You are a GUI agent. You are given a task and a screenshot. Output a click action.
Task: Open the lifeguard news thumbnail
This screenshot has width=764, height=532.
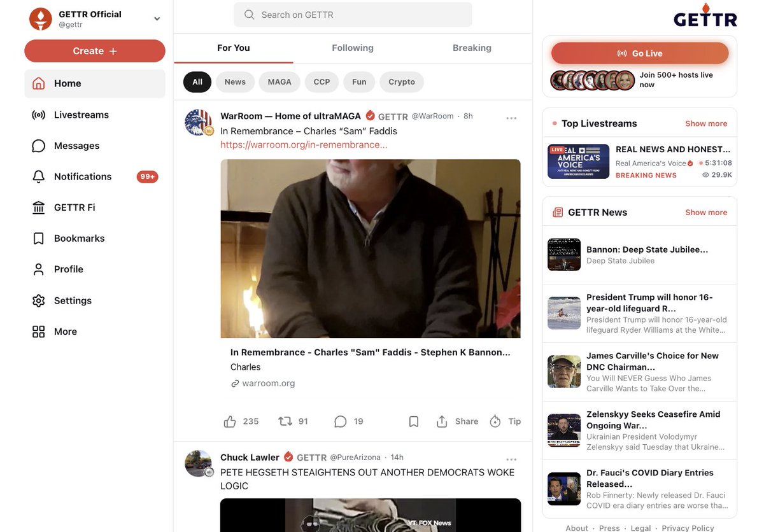564,313
